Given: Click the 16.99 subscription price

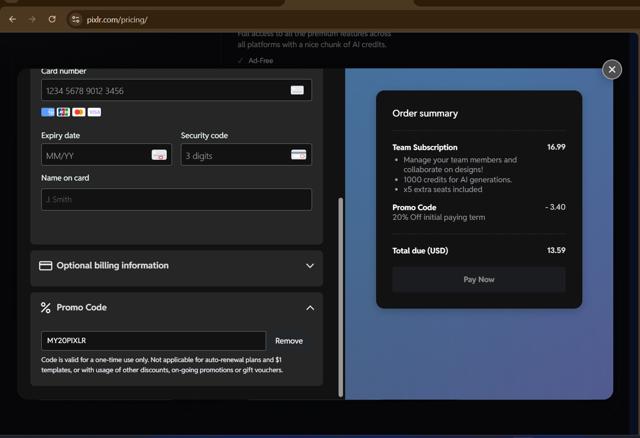Looking at the screenshot, I should tap(556, 147).
